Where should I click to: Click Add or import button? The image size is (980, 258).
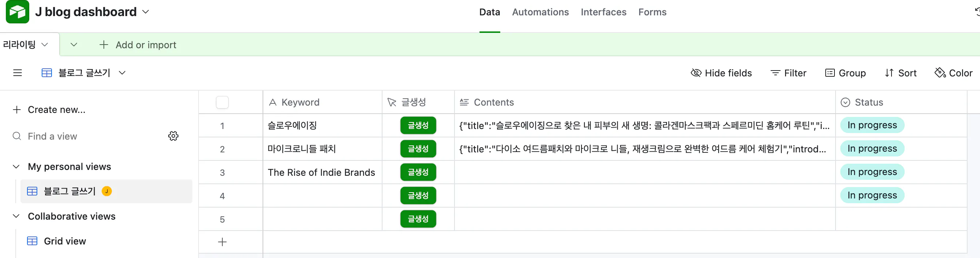[138, 45]
